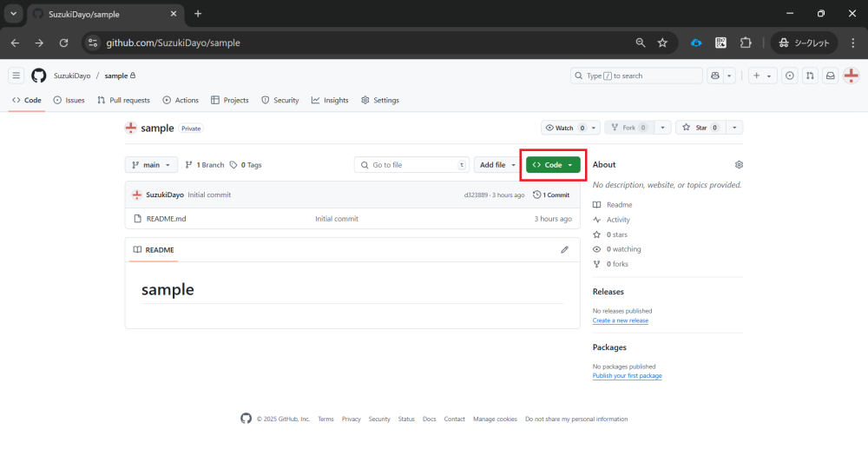Toggle Watch on the repository
This screenshot has height=456, width=868.
point(565,128)
